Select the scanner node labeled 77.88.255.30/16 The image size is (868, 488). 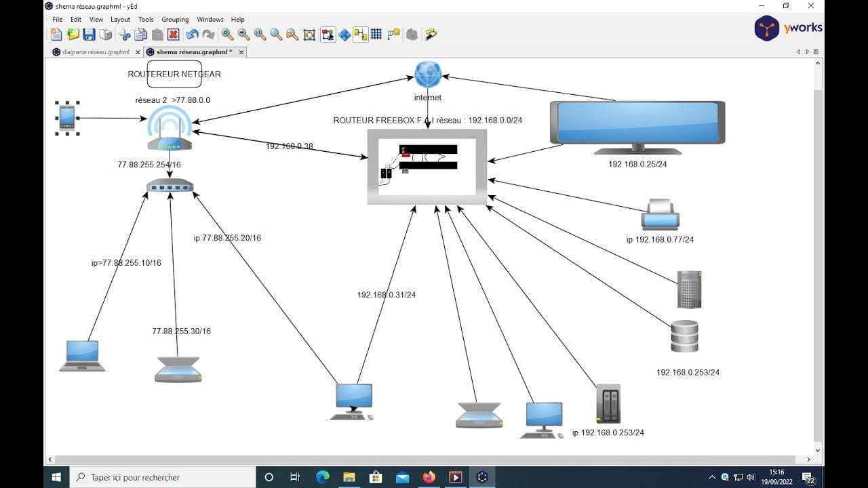pos(178,369)
